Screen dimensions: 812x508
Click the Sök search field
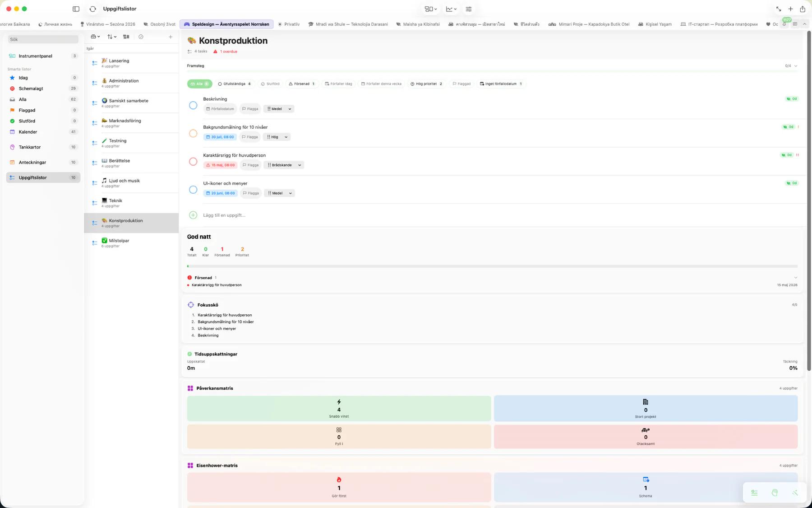coord(43,39)
